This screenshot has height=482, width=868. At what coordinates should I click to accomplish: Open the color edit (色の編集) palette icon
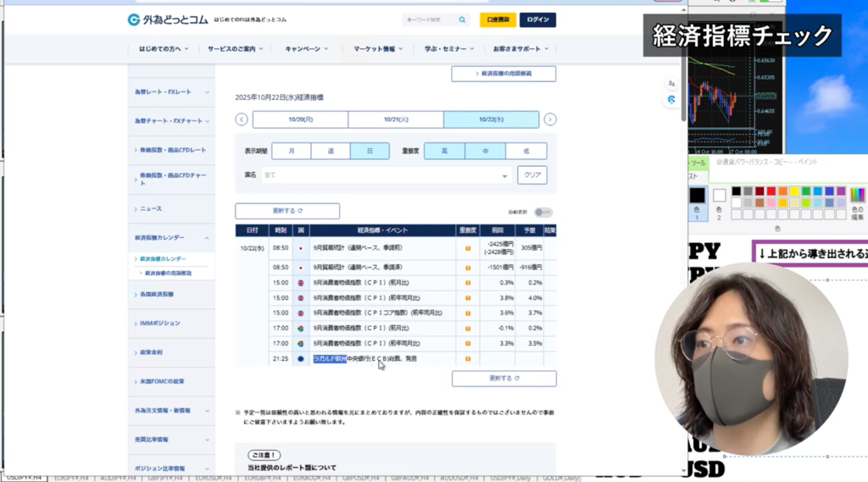coord(857,195)
